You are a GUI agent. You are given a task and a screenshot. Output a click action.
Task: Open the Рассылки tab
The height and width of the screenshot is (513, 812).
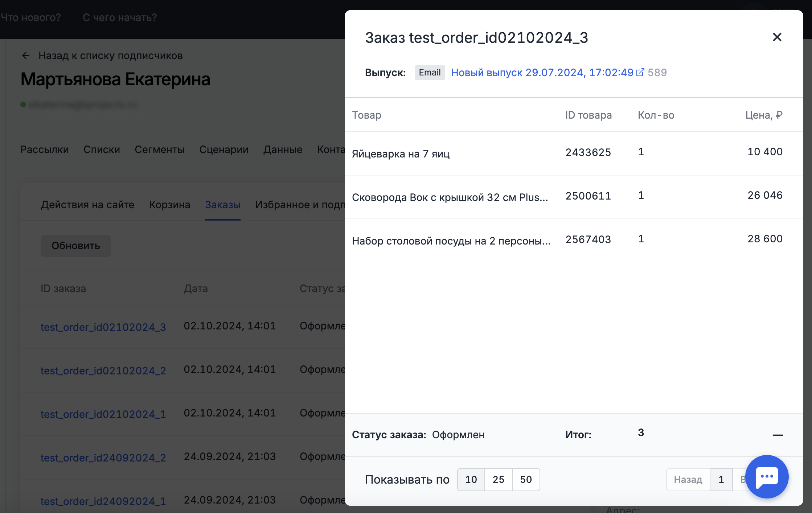(x=45, y=149)
